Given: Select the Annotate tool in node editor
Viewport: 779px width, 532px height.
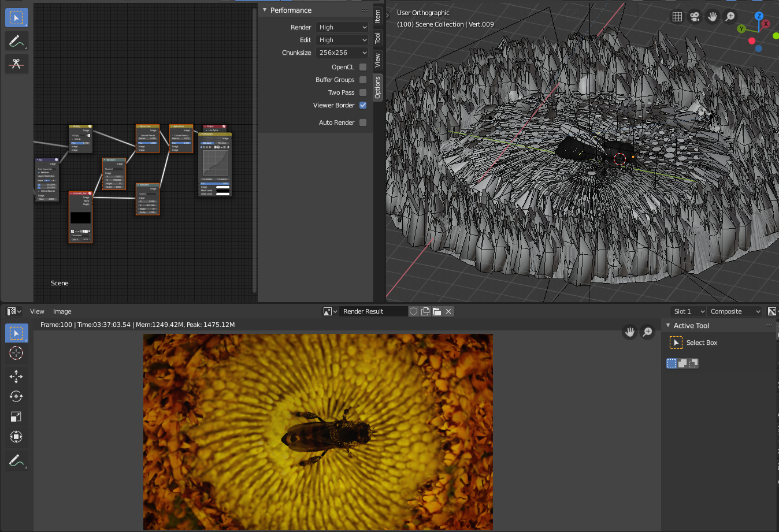Looking at the screenshot, I should [x=16, y=41].
